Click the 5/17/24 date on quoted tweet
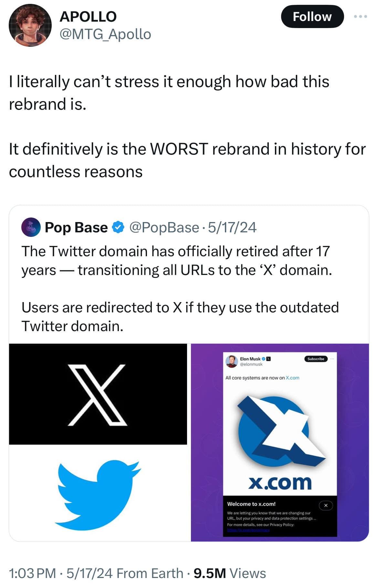Image resolution: width=378 pixels, height=588 pixels. (232, 227)
